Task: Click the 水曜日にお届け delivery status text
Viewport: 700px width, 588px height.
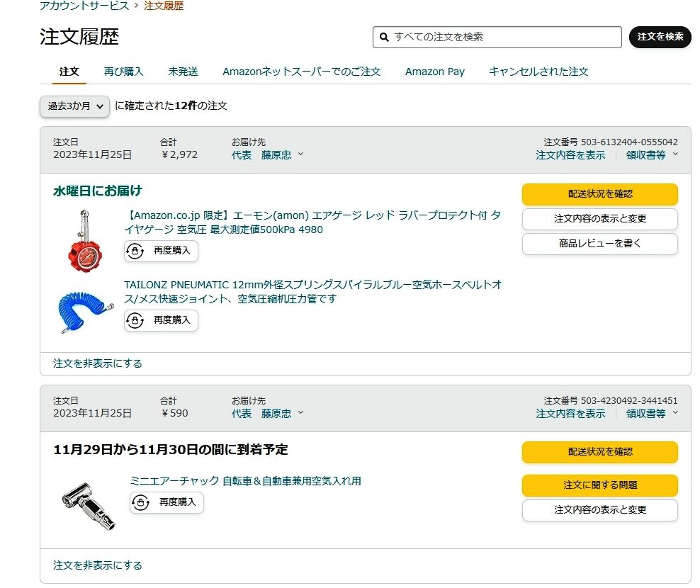Action: (98, 191)
